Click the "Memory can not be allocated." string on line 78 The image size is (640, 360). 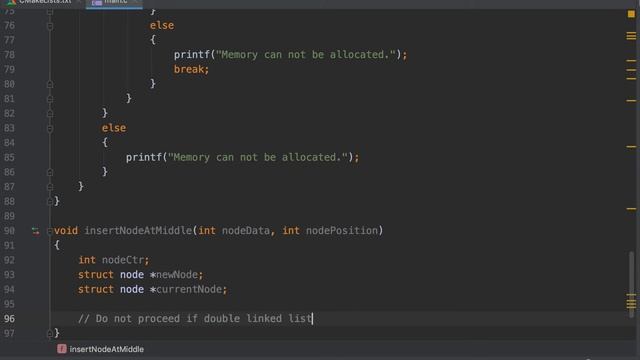point(306,55)
